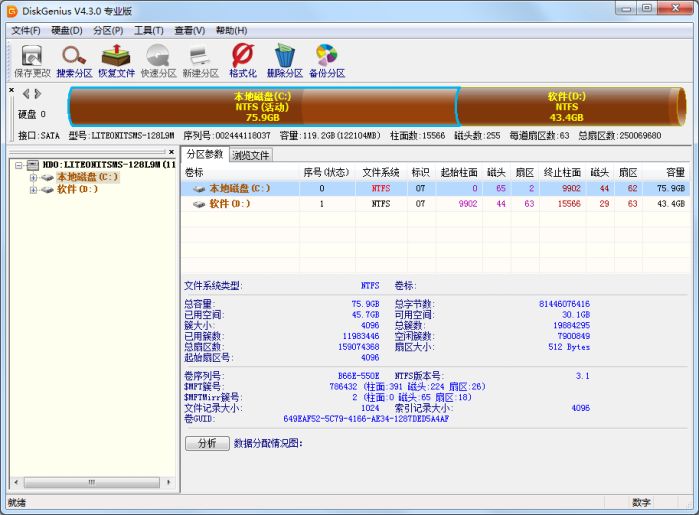Click the drive icon of 本地磁盘(C:) table row
The image size is (699, 515).
coord(199,189)
